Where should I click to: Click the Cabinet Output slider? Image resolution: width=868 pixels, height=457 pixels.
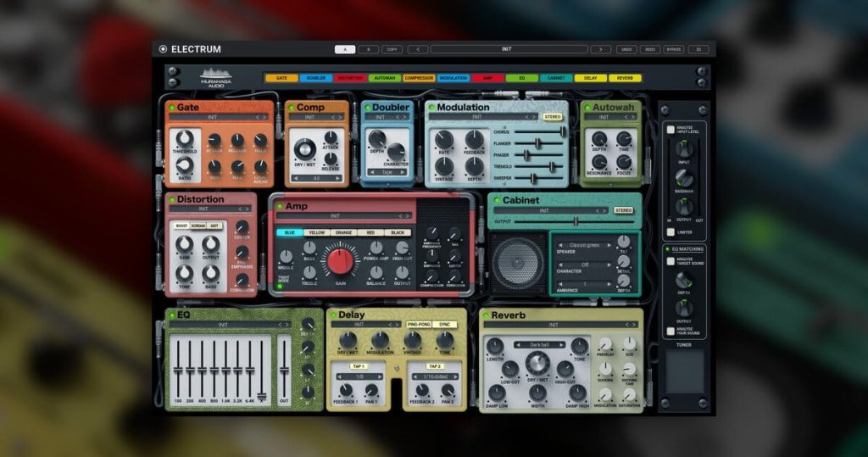click(575, 221)
